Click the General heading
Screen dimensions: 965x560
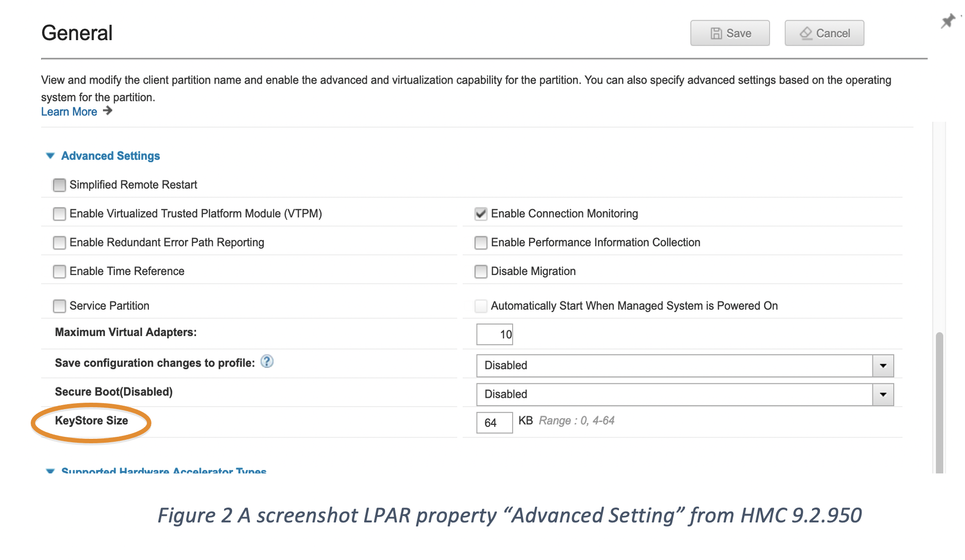click(x=77, y=33)
